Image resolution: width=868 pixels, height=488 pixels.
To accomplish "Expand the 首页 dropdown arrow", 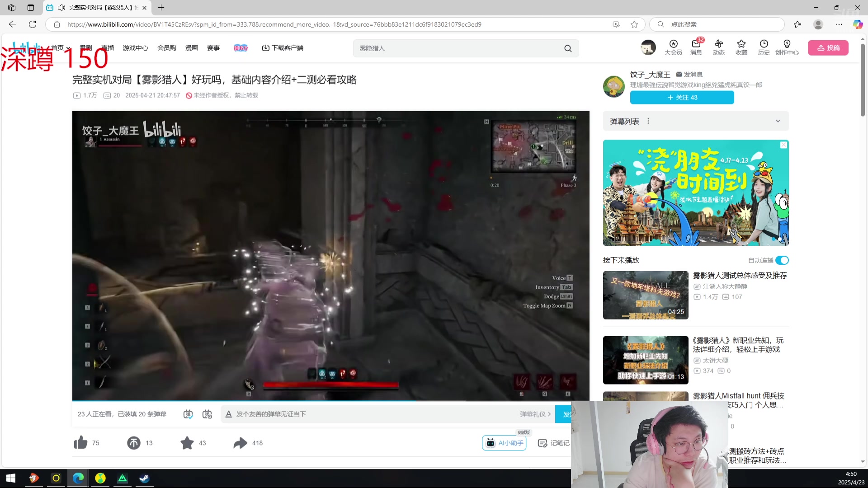I will pos(68,48).
